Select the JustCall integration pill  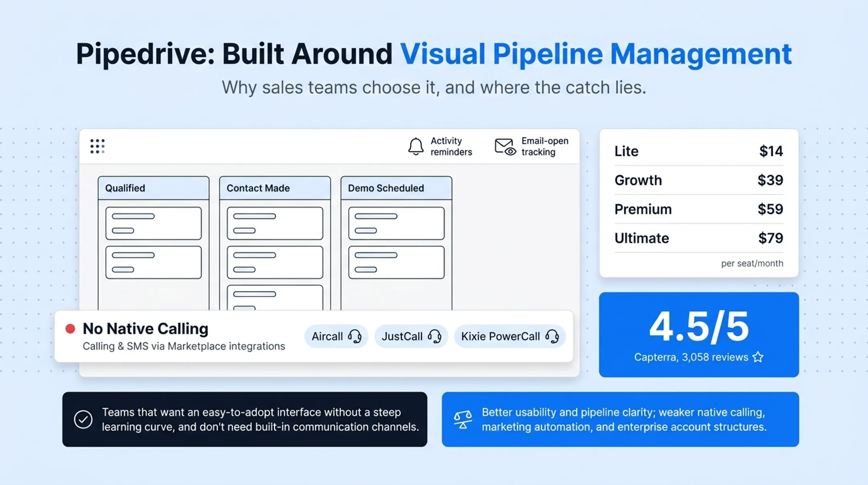click(411, 336)
